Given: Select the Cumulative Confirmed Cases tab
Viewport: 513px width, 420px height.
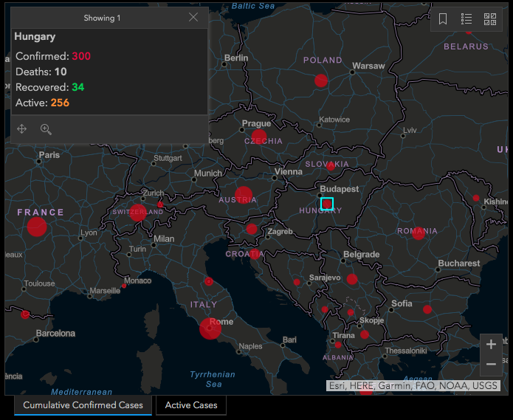Looking at the screenshot, I should pyautogui.click(x=83, y=405).
